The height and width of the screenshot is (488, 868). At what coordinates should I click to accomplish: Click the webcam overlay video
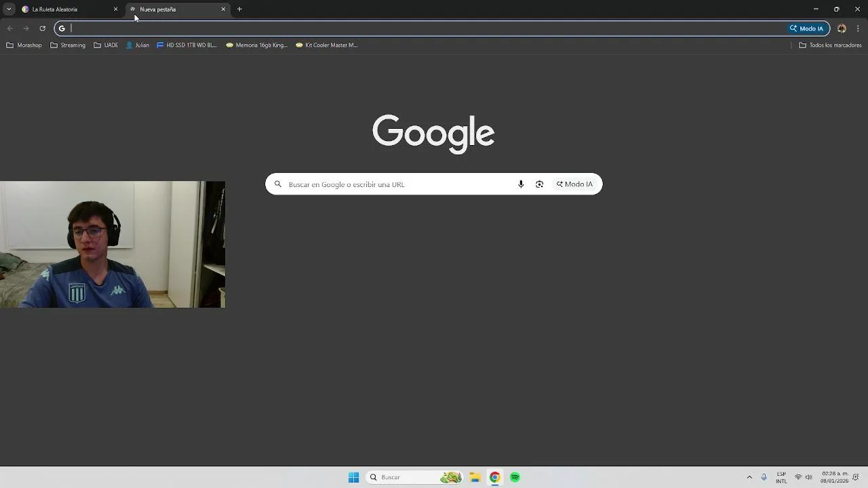[x=113, y=244]
